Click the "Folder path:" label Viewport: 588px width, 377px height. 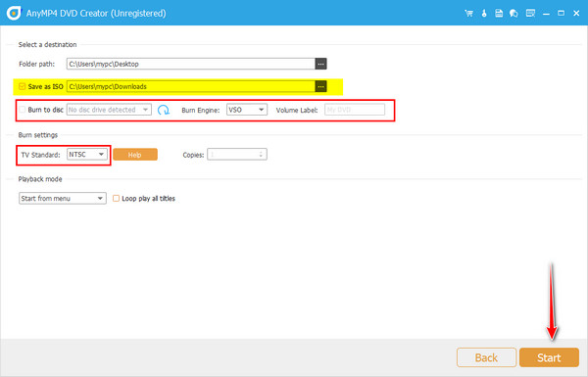coord(37,64)
